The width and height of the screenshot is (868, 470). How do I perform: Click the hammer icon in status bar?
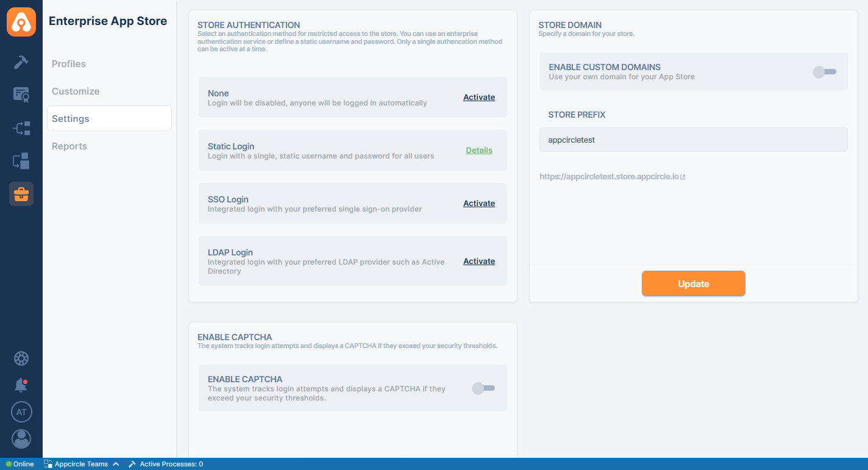coord(132,464)
